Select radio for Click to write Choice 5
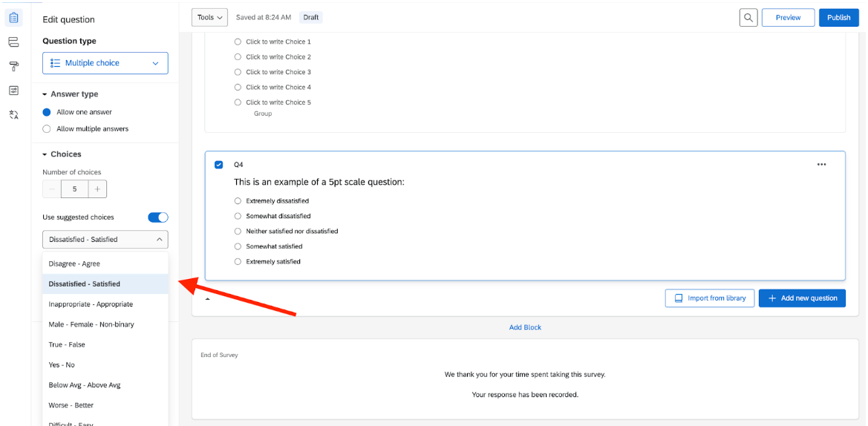Viewport: 868px width, 426px height. tap(238, 102)
